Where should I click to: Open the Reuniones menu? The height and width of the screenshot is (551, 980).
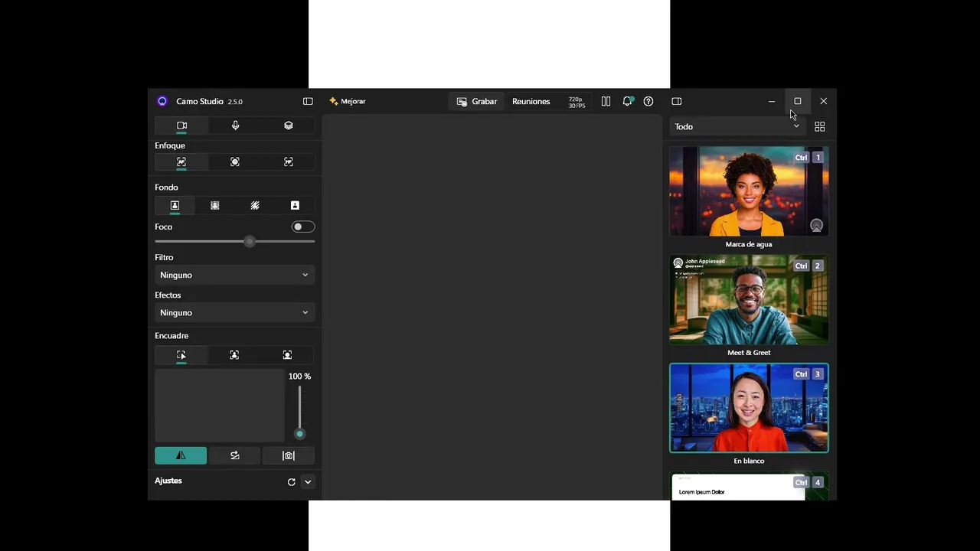click(x=531, y=101)
